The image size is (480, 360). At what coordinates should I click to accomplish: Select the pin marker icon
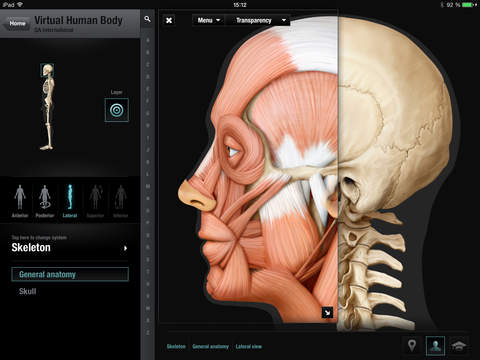[x=412, y=345]
